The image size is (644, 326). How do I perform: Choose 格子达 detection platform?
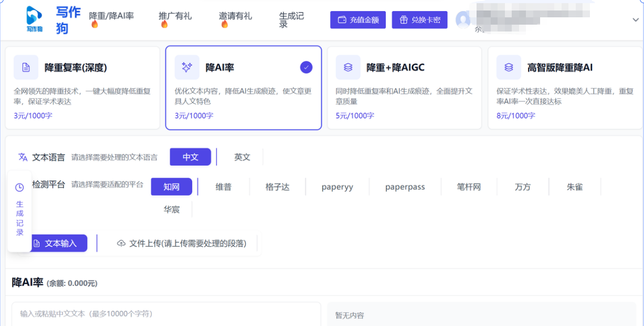pos(277,187)
